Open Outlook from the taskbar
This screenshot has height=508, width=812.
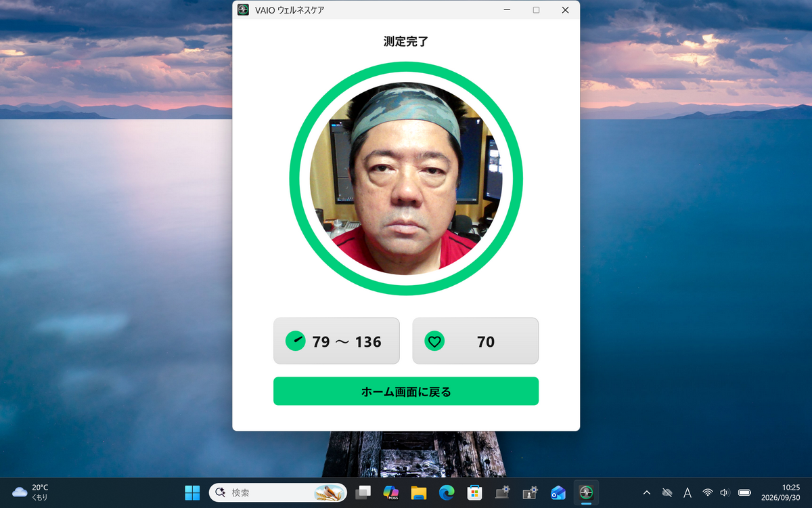[558, 492]
